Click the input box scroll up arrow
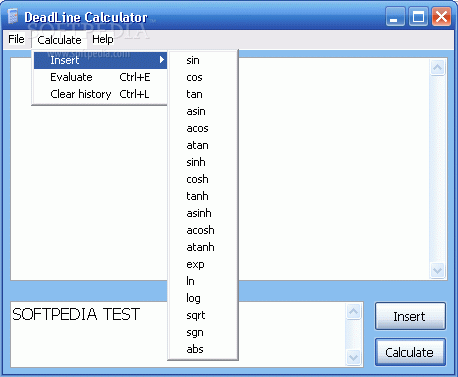 click(353, 311)
